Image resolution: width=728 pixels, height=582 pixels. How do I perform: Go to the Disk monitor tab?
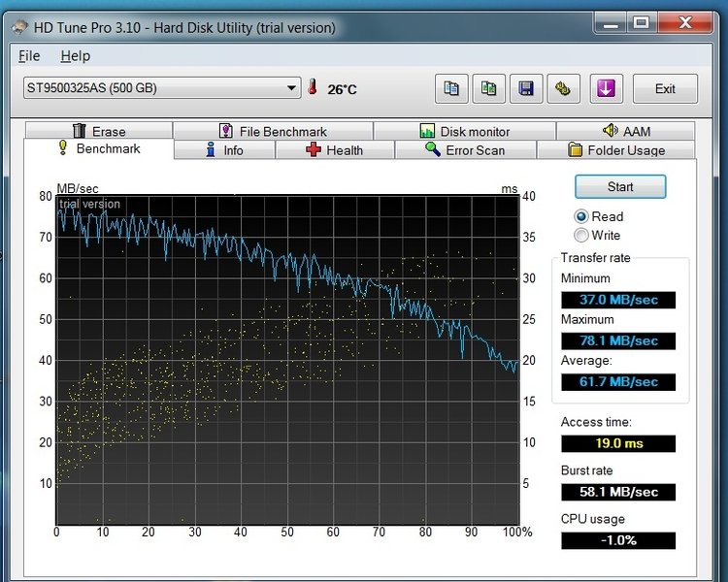click(x=466, y=131)
